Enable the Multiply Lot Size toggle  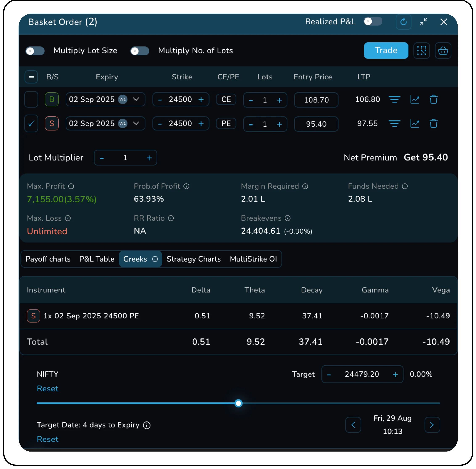[x=35, y=51]
